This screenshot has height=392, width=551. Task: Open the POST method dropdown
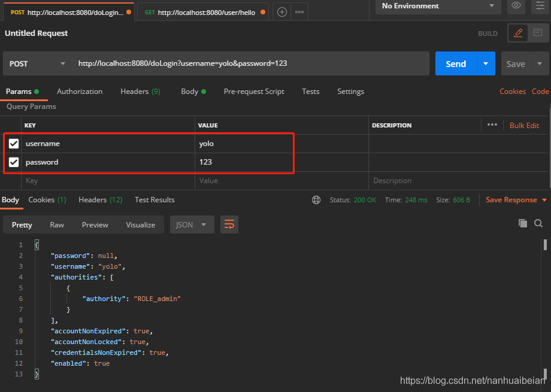[x=37, y=64]
